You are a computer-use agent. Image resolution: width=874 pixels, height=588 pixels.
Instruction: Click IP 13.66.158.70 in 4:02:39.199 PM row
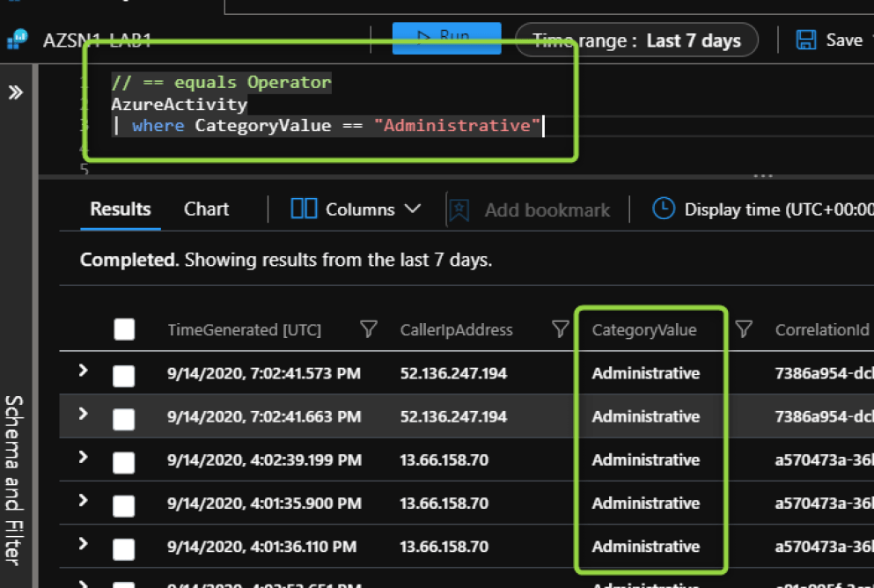point(444,459)
